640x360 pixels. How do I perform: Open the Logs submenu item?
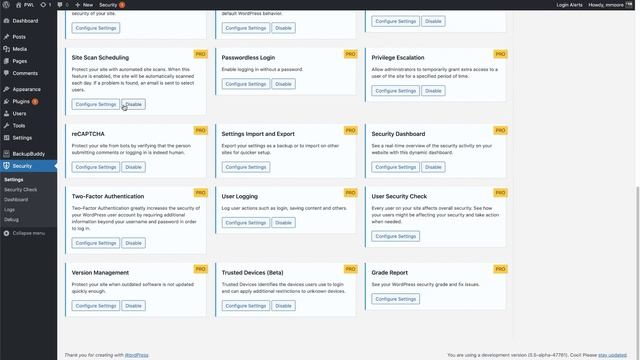[9, 210]
